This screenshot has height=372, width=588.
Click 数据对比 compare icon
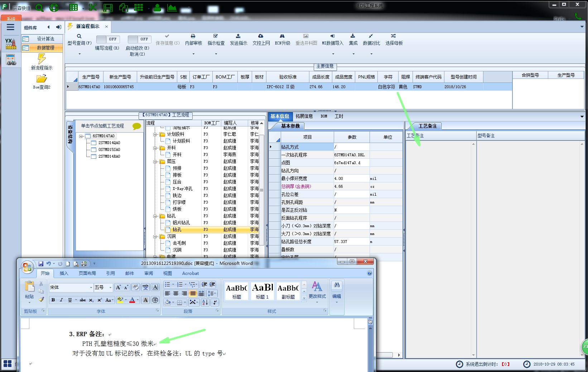coord(371,36)
